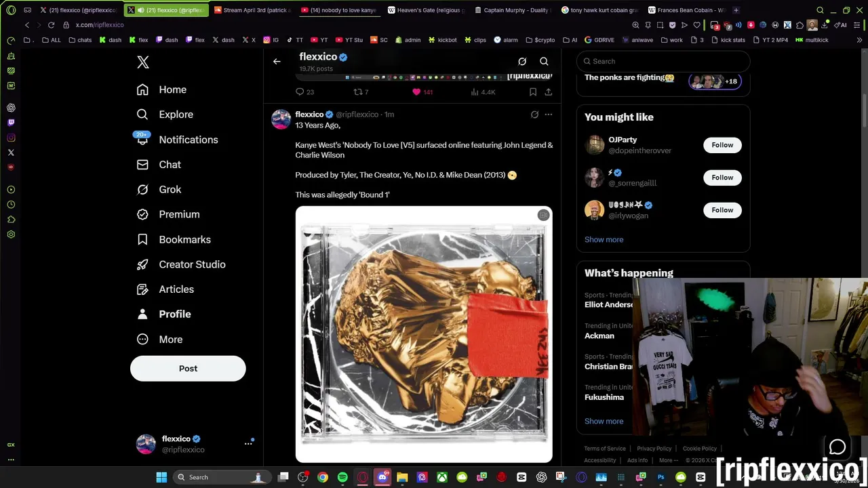Open the kickbot bookmark
Viewport: 868px width, 488px height.
(441, 40)
